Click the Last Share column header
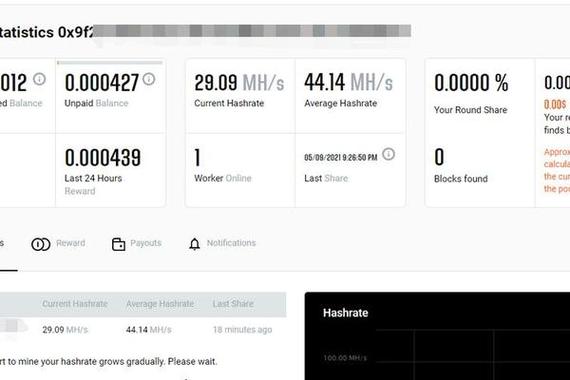 (x=233, y=304)
